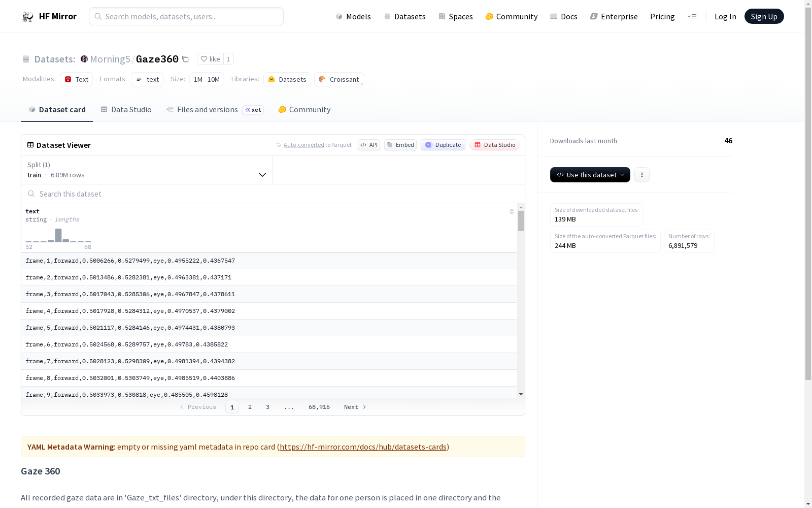
Task: Open the Files and versions tab
Action: pyautogui.click(x=215, y=109)
